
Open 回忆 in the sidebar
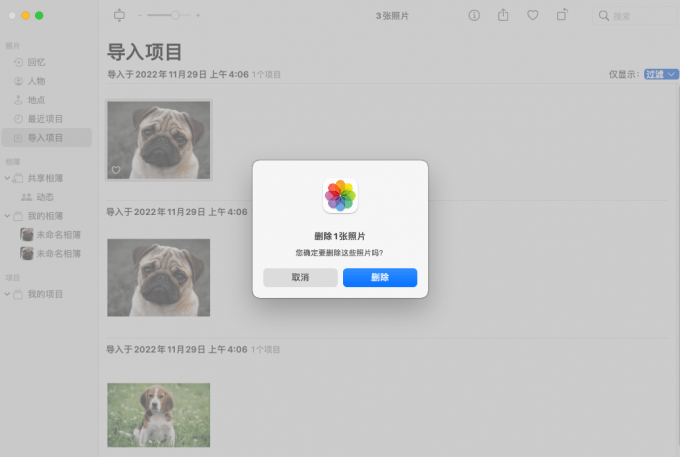[37, 62]
